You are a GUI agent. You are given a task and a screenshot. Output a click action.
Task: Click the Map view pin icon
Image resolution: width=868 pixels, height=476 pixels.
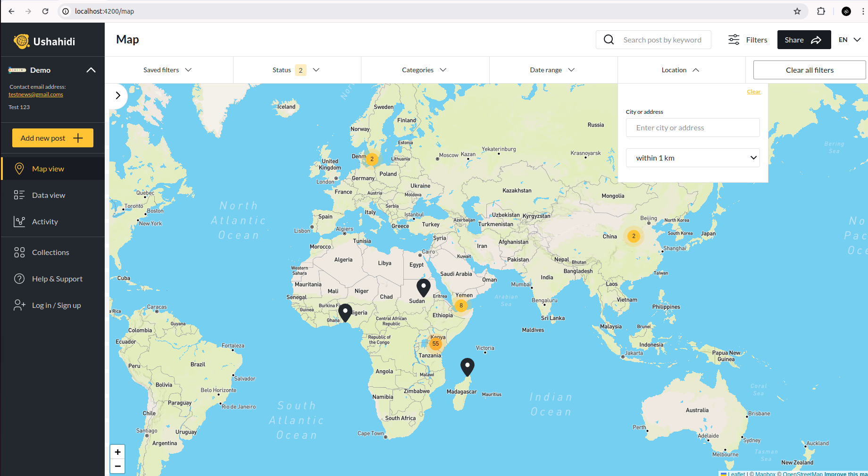pos(19,169)
